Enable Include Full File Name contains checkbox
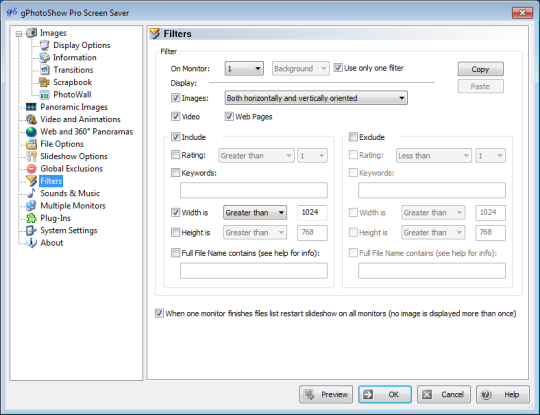The height and width of the screenshot is (415, 540). point(176,253)
